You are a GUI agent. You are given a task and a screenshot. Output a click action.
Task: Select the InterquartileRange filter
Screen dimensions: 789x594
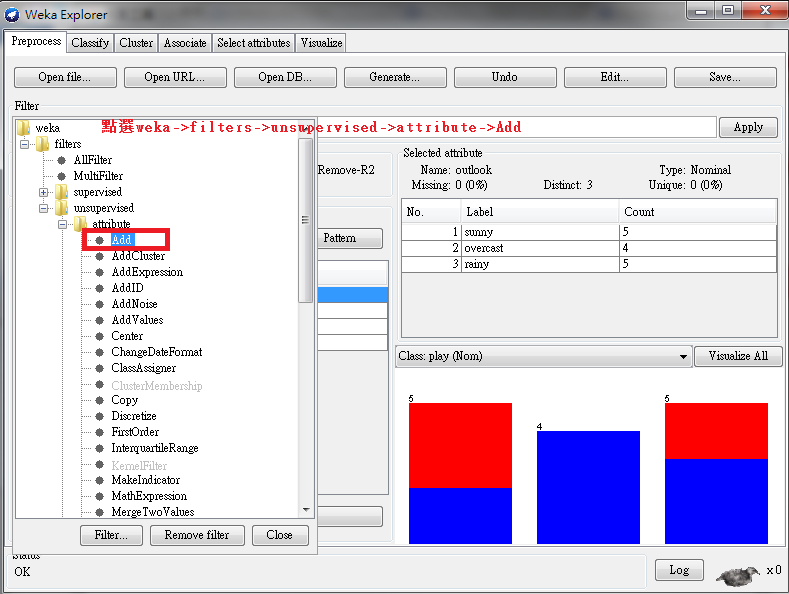(x=155, y=448)
